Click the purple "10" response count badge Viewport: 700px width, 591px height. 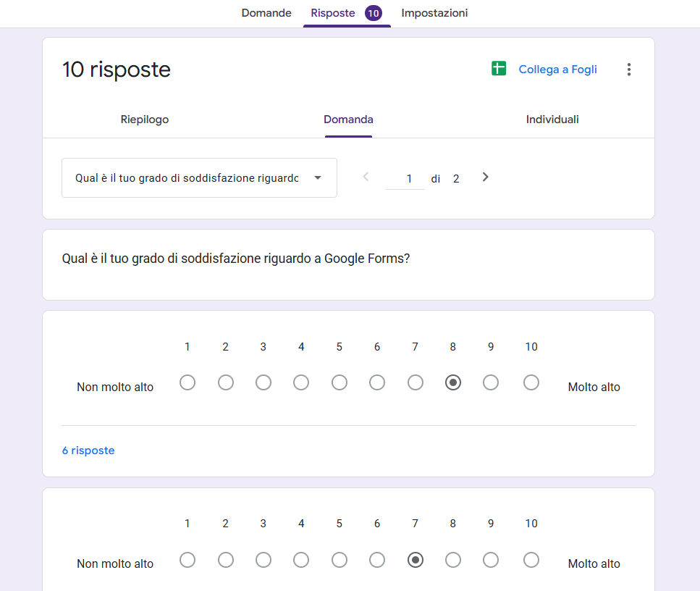374,13
